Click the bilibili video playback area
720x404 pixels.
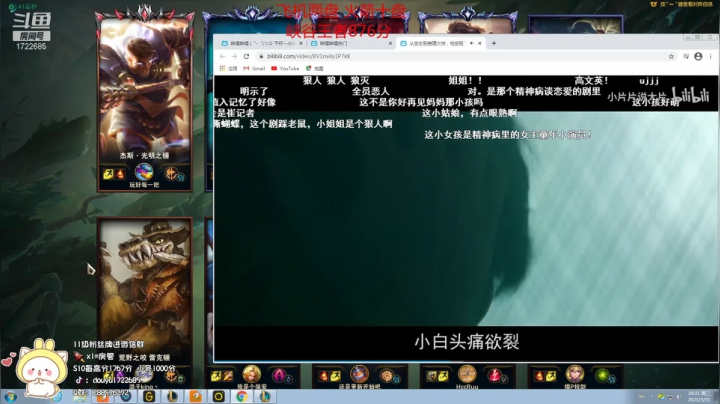coord(466,219)
